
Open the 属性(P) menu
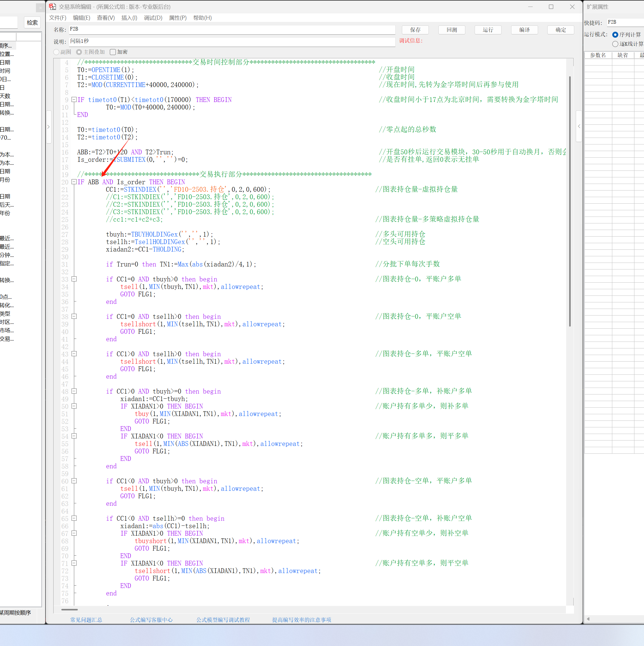[x=178, y=18]
